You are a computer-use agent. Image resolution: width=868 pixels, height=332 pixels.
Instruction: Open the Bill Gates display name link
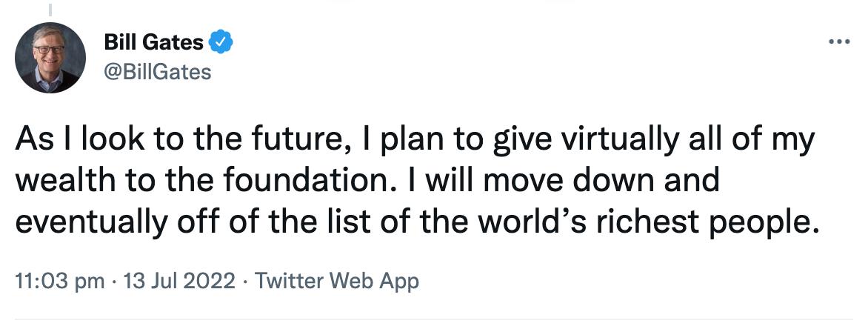[x=153, y=43]
